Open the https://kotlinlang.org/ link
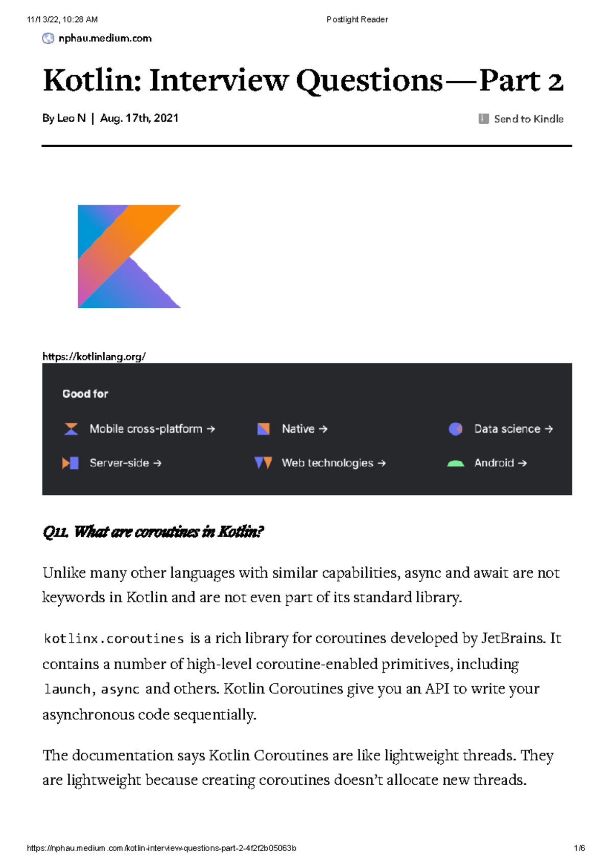 pos(94,357)
